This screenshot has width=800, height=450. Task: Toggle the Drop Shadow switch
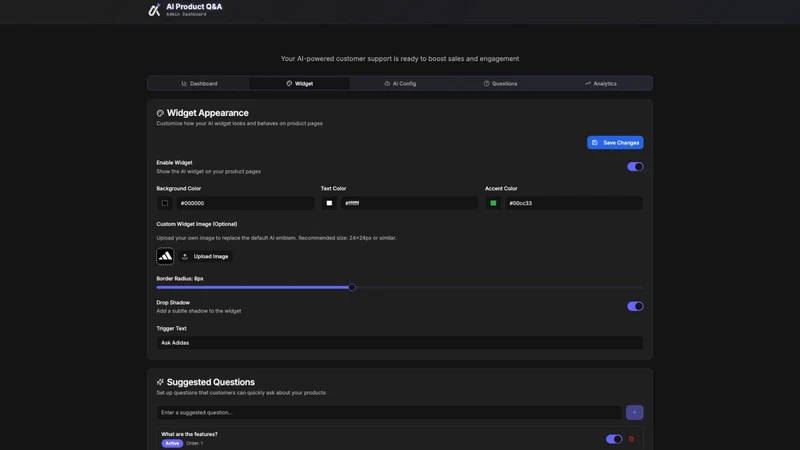point(635,306)
